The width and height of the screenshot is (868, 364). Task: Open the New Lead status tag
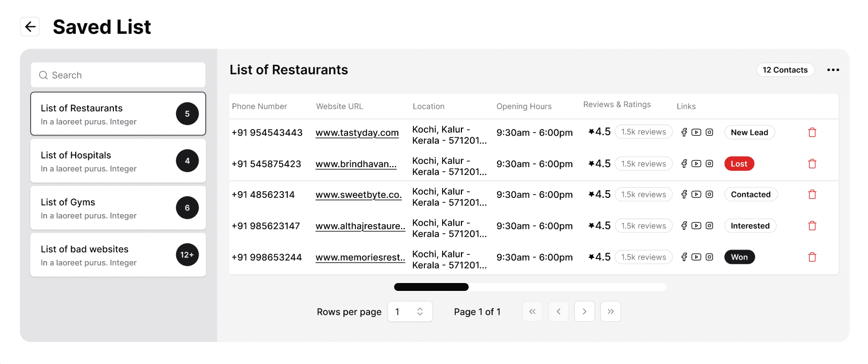click(749, 133)
